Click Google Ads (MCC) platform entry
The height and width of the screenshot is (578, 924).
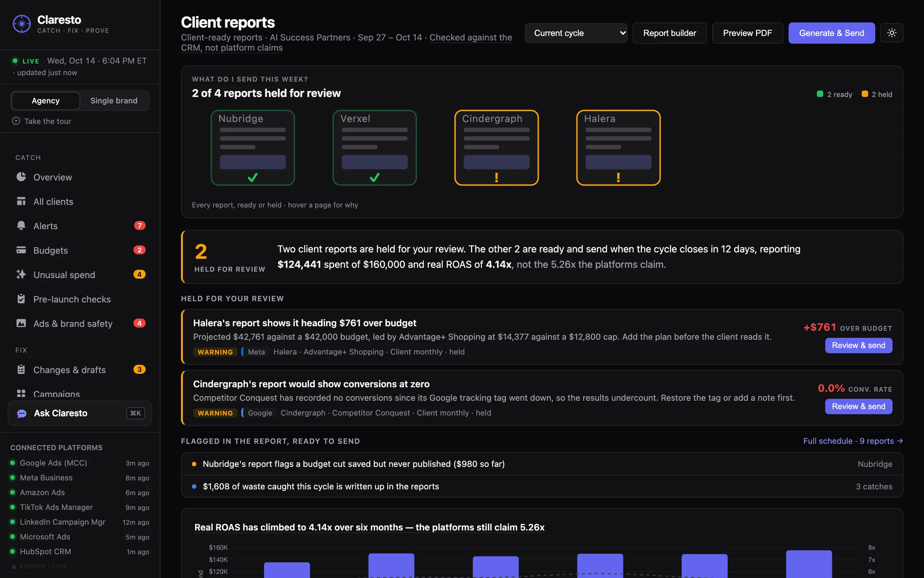pos(80,463)
